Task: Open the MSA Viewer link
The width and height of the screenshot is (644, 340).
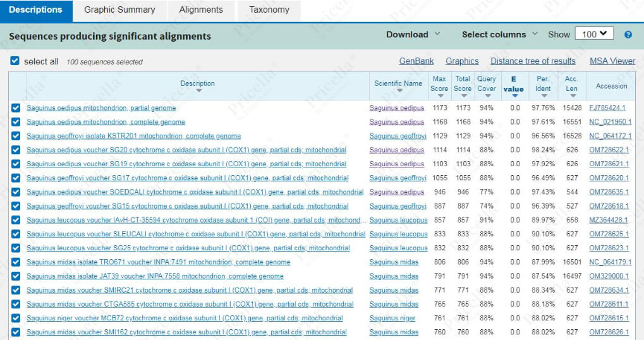Action: (612, 61)
